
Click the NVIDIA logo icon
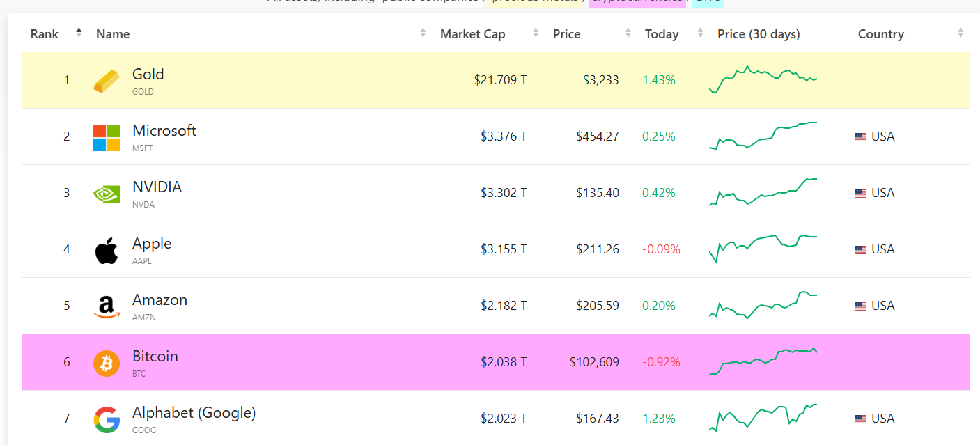[107, 194]
